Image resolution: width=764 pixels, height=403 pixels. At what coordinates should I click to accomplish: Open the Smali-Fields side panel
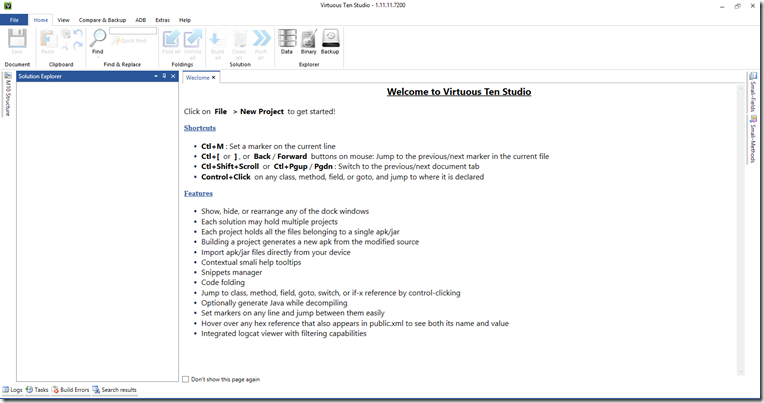pyautogui.click(x=753, y=92)
